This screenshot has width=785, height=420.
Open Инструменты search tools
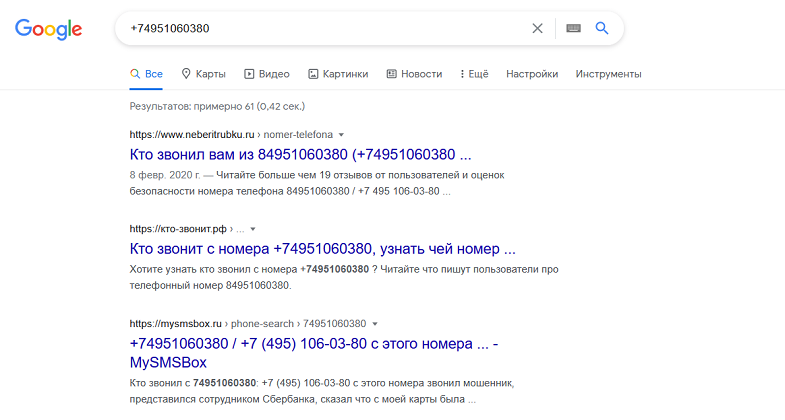tap(608, 74)
